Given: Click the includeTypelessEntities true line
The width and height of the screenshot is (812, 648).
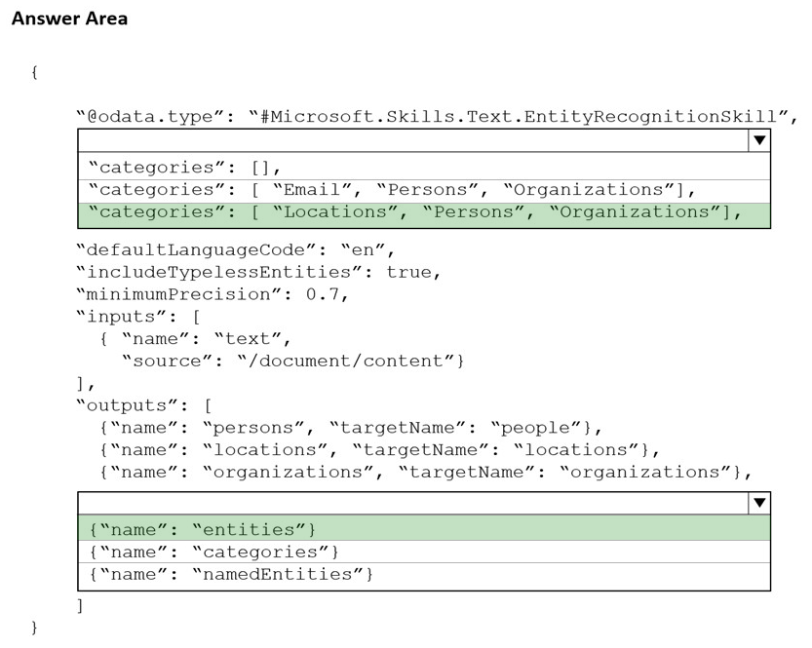Looking at the screenshot, I should tap(258, 272).
